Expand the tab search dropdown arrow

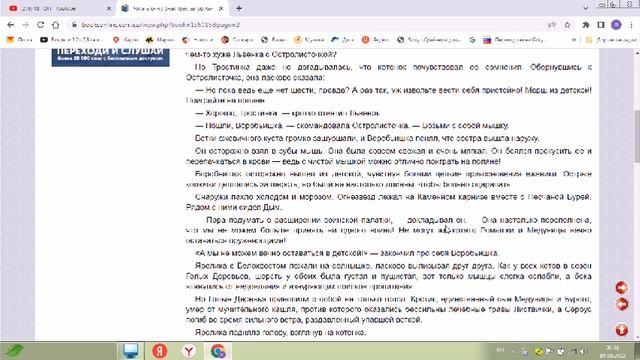[585, 8]
